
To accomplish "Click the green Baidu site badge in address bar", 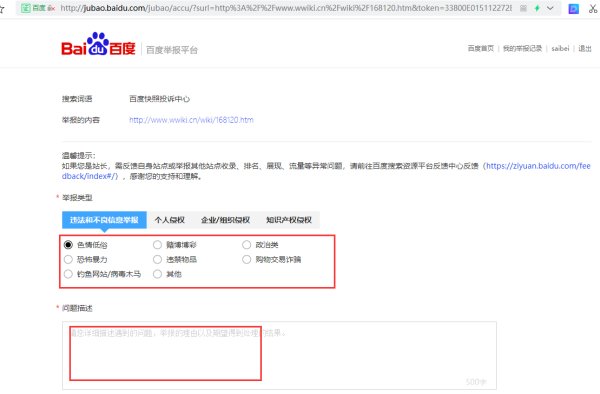I will [38, 8].
